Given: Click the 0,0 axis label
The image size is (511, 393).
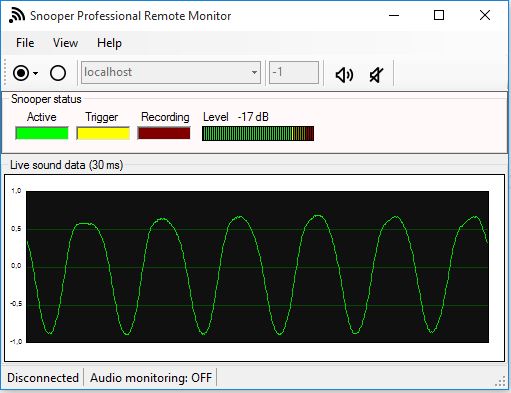Looking at the screenshot, I should click(16, 266).
